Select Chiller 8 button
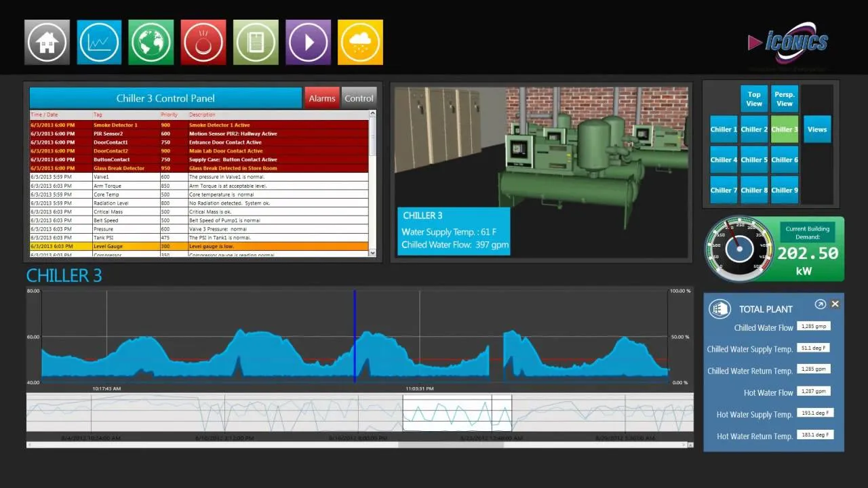This screenshot has height=488, width=868. tap(754, 190)
